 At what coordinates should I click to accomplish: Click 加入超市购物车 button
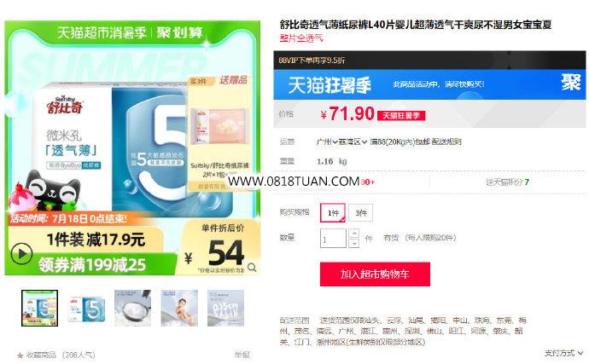tap(375, 274)
